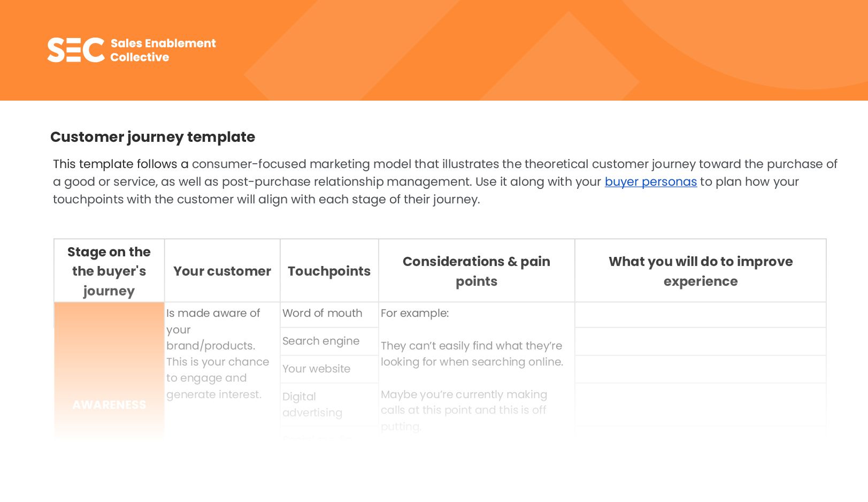Screen dimensions: 868x502
Task: Click the 'For example:' text in pain points
Action: pyautogui.click(x=414, y=314)
